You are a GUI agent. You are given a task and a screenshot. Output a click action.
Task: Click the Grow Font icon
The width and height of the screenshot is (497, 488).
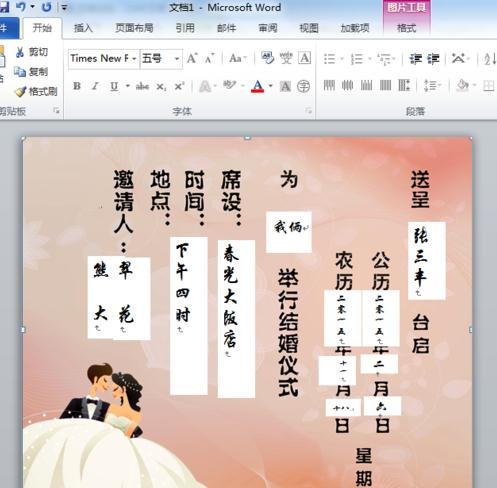[192, 59]
